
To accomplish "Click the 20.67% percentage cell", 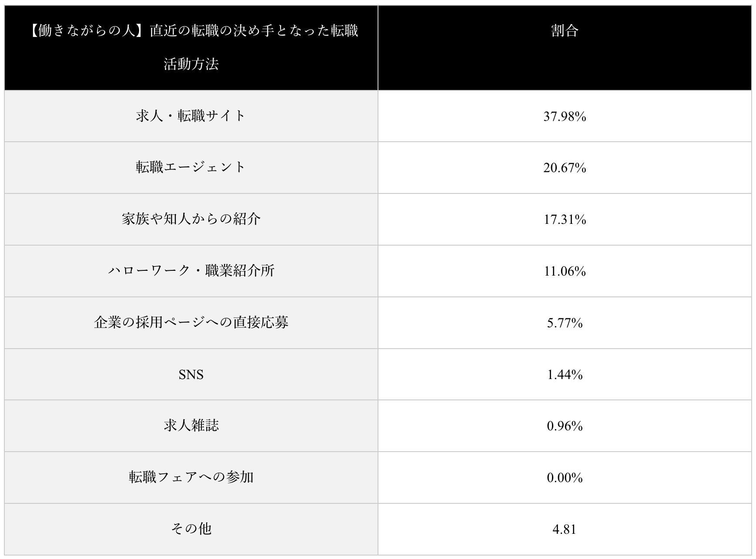I will (564, 168).
